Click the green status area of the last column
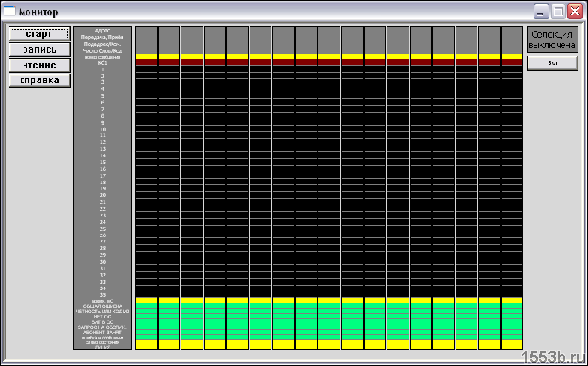Viewport: 588px width, 366px height. (x=512, y=321)
